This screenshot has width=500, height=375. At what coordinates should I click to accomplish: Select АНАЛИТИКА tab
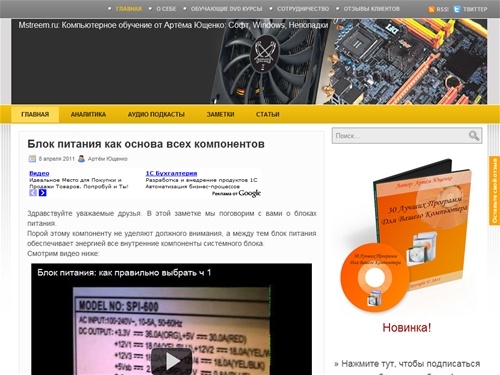tap(88, 114)
